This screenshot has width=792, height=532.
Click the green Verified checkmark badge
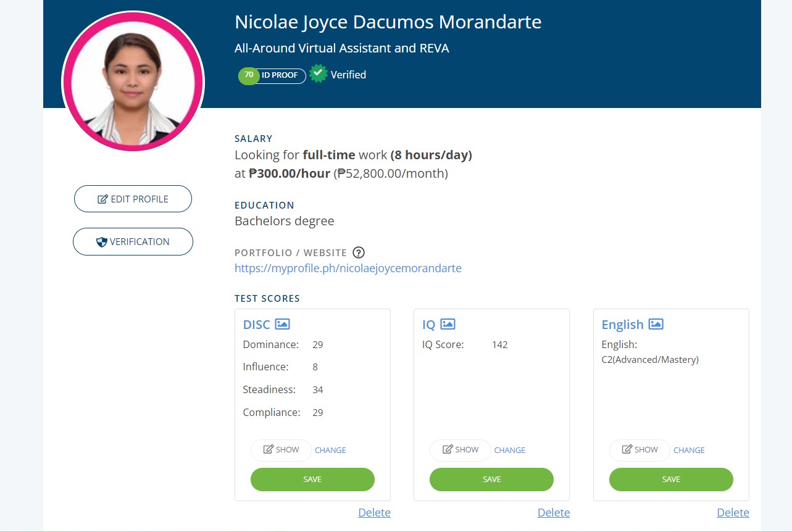319,74
